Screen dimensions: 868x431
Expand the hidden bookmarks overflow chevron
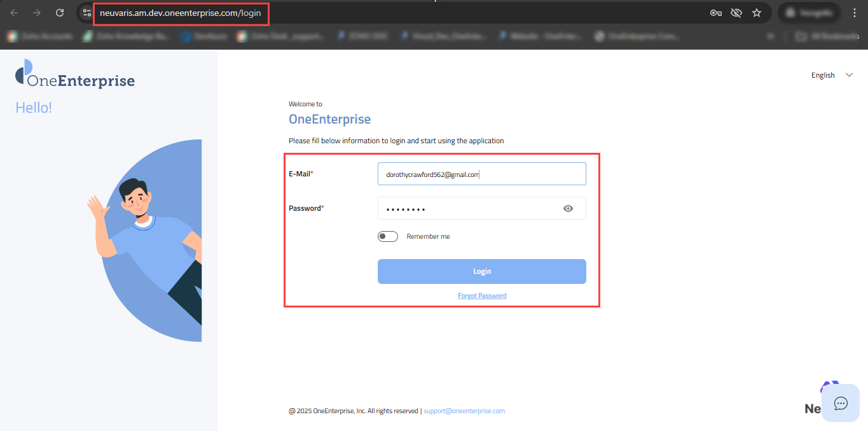(x=771, y=37)
